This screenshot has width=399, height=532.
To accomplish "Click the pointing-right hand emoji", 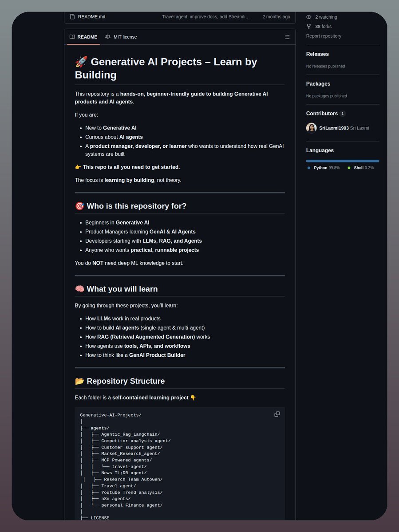I will (78, 167).
